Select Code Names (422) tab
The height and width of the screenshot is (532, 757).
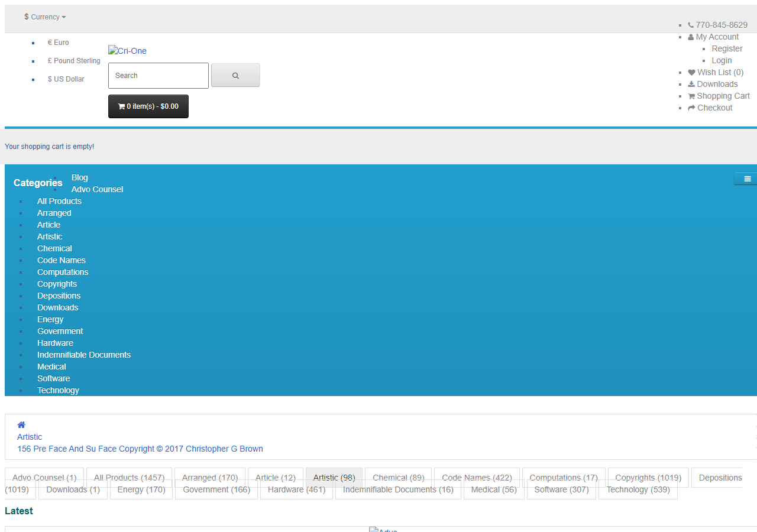pos(477,478)
